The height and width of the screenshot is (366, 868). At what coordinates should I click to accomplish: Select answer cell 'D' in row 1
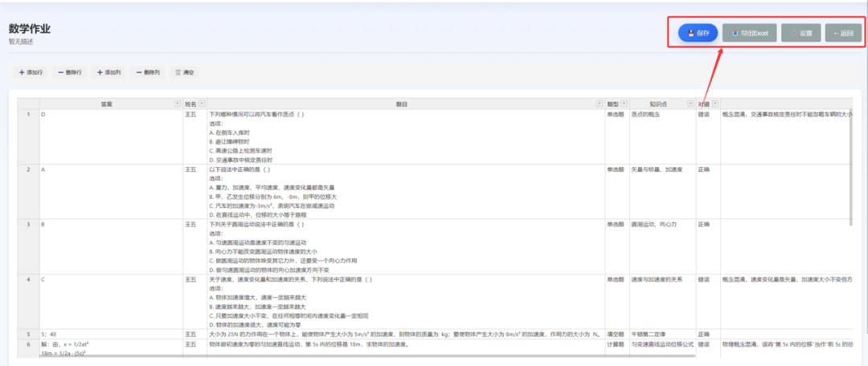[x=111, y=136]
